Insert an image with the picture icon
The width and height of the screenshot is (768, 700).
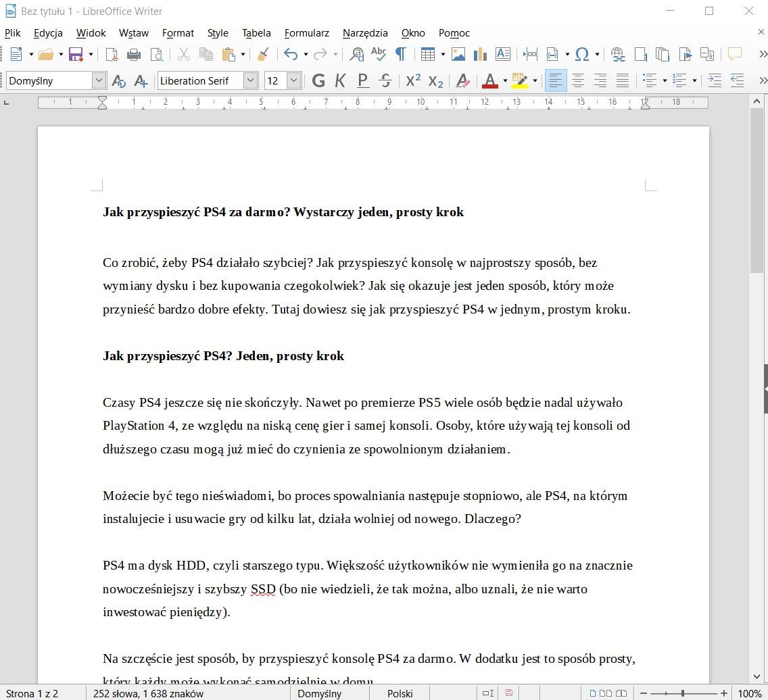click(x=458, y=54)
